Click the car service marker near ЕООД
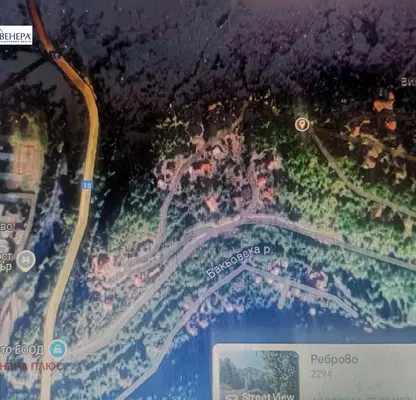Viewport: 416px width, 400px height. tap(58, 350)
